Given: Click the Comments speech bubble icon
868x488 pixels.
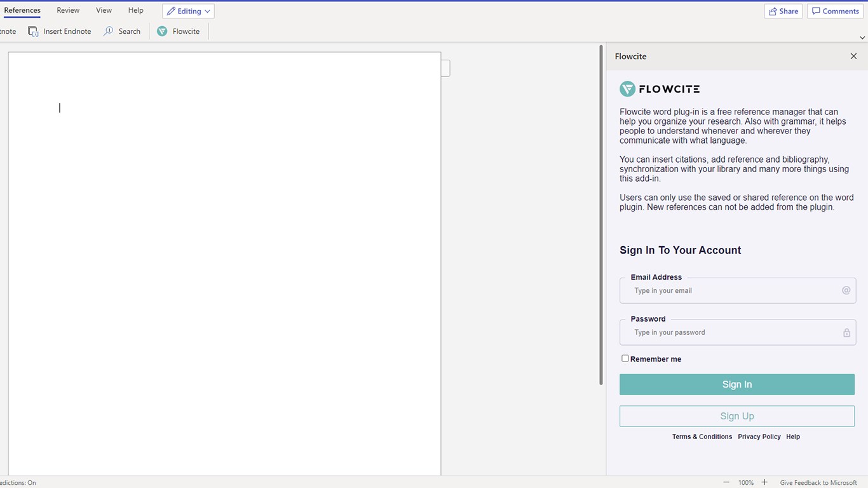Looking at the screenshot, I should coord(816,11).
